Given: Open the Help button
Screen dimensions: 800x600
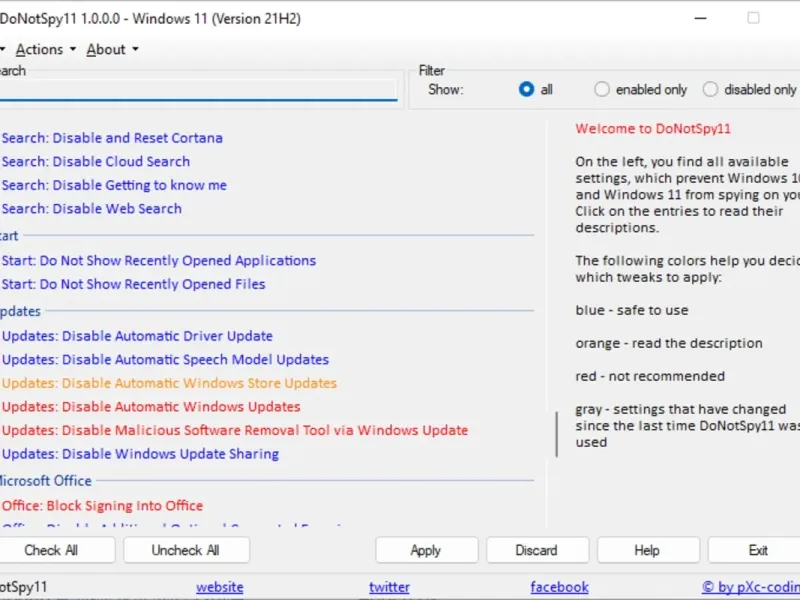Looking at the screenshot, I should [647, 550].
